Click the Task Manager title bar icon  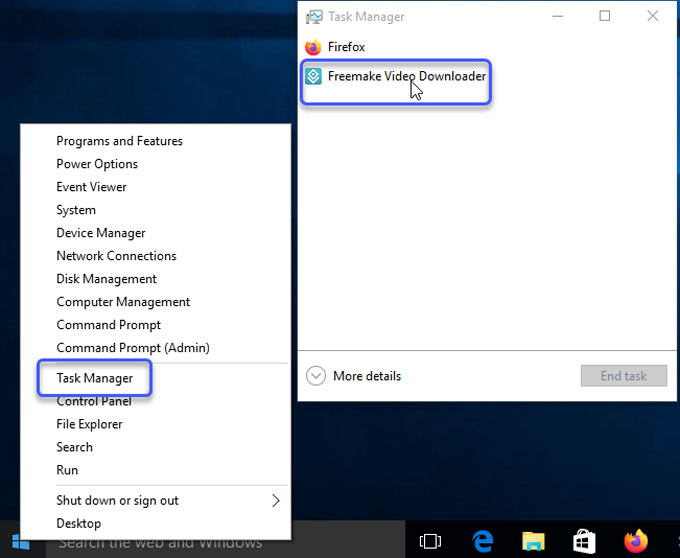tap(314, 16)
